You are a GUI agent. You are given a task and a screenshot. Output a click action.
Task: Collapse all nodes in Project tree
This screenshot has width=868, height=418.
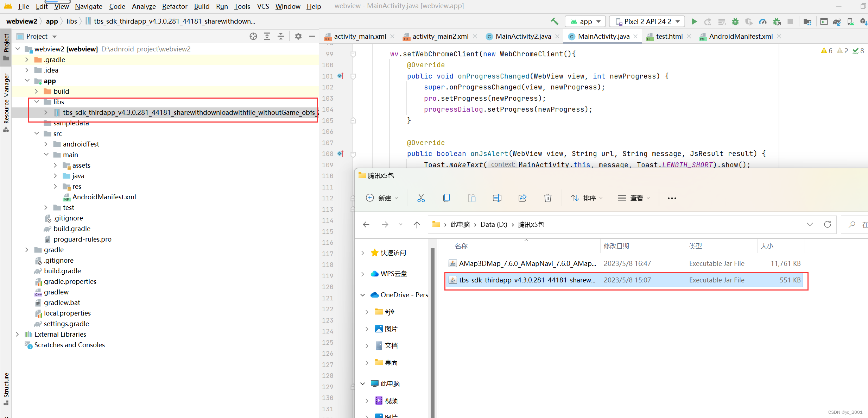point(280,36)
